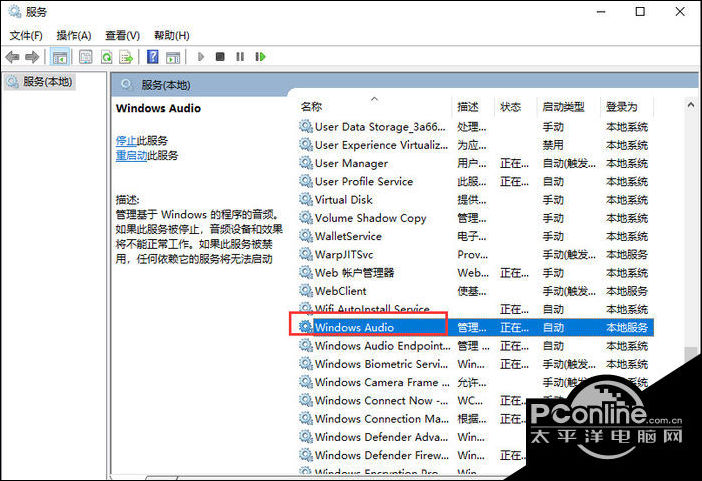Click the Start Service play icon

coord(201,57)
